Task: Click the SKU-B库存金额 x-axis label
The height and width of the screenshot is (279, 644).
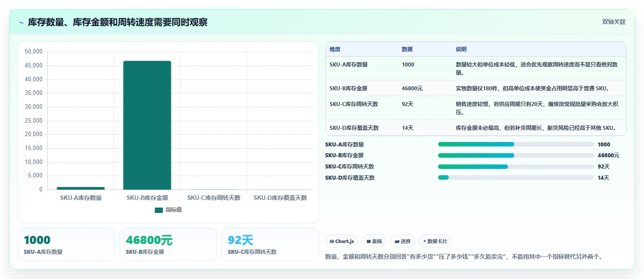Action: pyautogui.click(x=147, y=198)
